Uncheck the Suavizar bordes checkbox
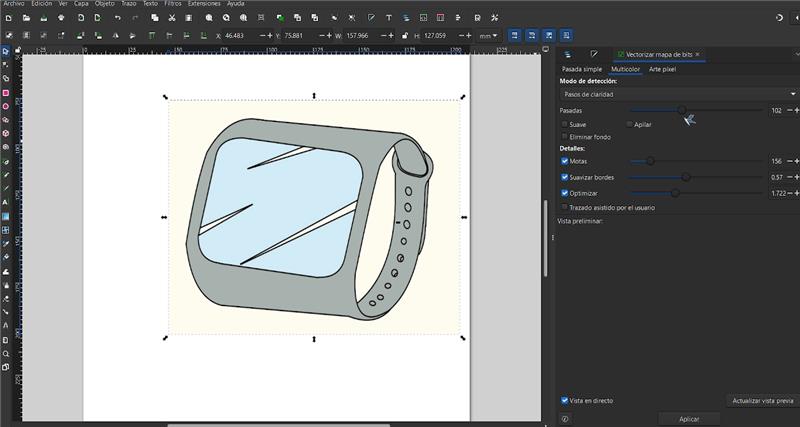 point(564,178)
